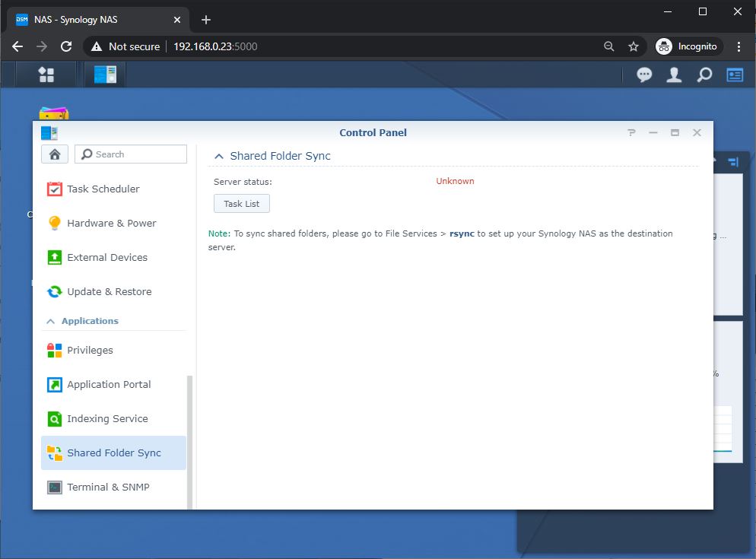
Task: Open a new browser tab
Action: 206,20
